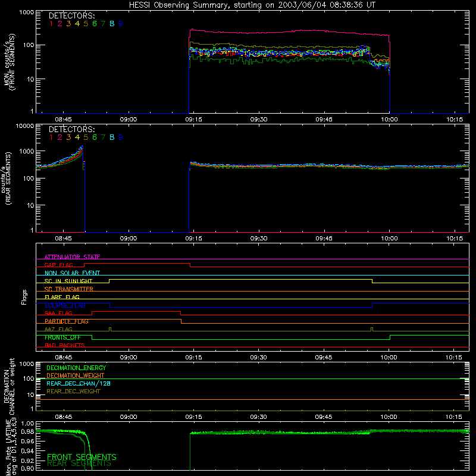This screenshot has width=476, height=476.
Task: Click the HESSI Observing Summary title text
Action: pos(252,5)
